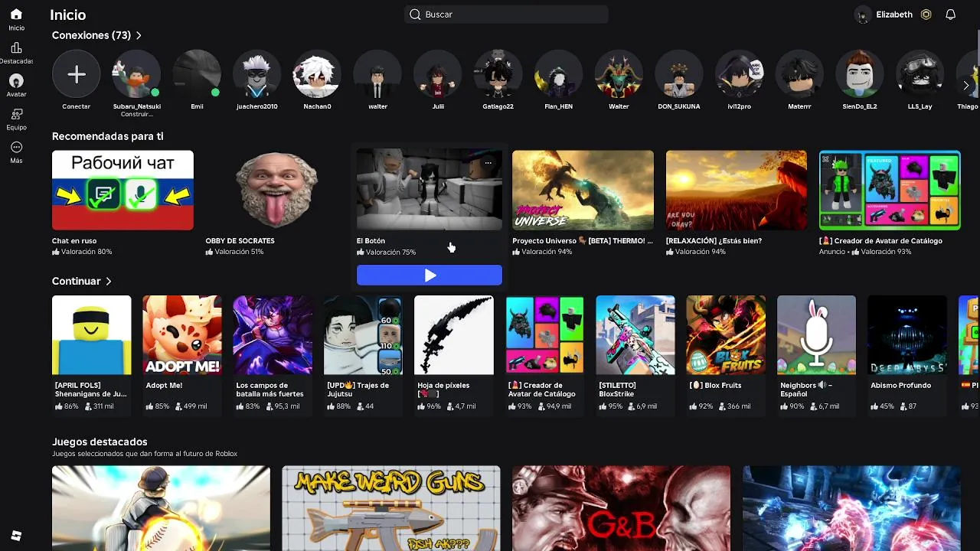This screenshot has width=980, height=551.
Task: Open Nachan0's avatar
Action: coord(317,74)
